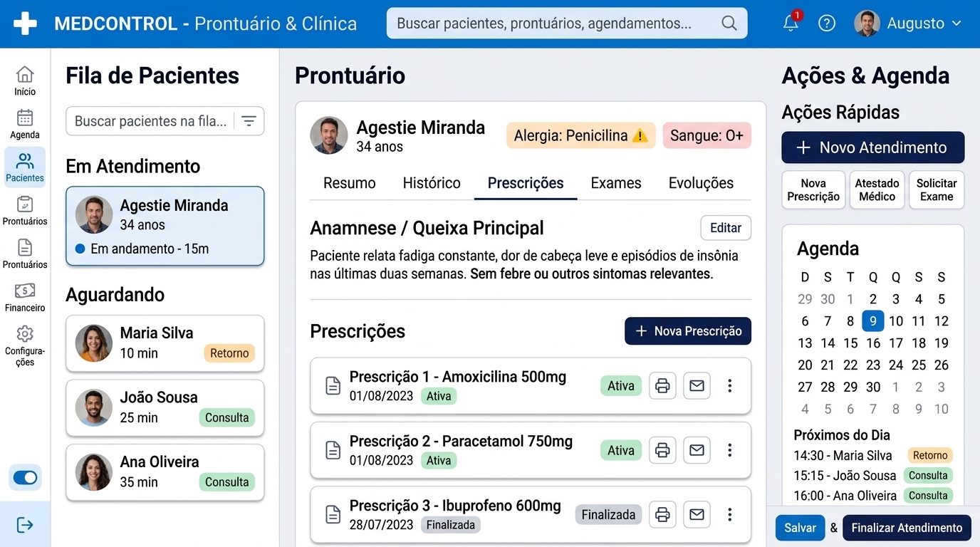980x547 pixels.
Task: Open more options for Prescrição 2
Action: 729,450
